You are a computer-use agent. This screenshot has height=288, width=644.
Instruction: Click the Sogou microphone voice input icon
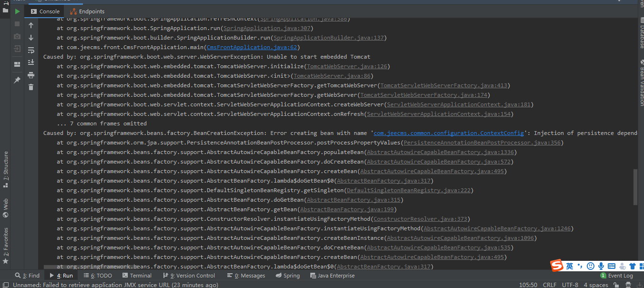pos(601,266)
